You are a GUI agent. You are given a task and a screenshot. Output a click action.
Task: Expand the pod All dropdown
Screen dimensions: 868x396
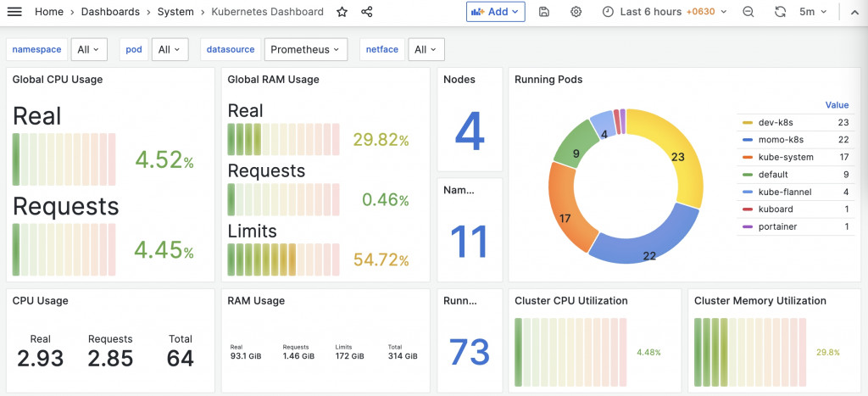170,49
